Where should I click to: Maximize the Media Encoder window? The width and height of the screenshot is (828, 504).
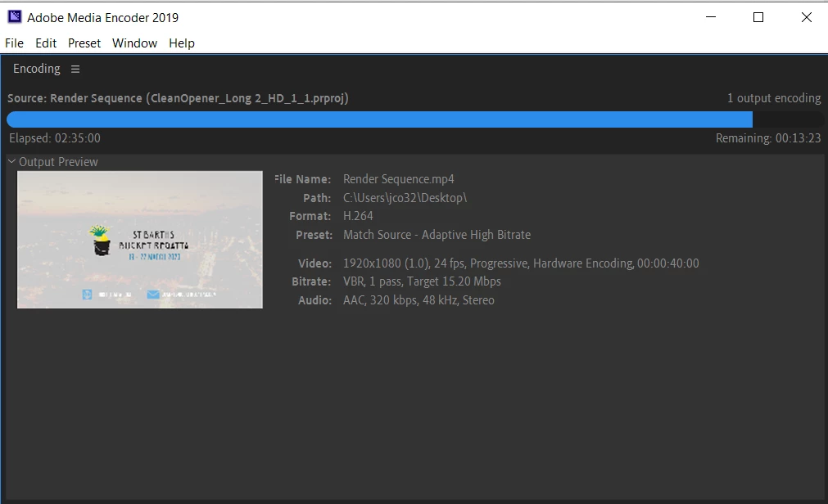click(758, 17)
